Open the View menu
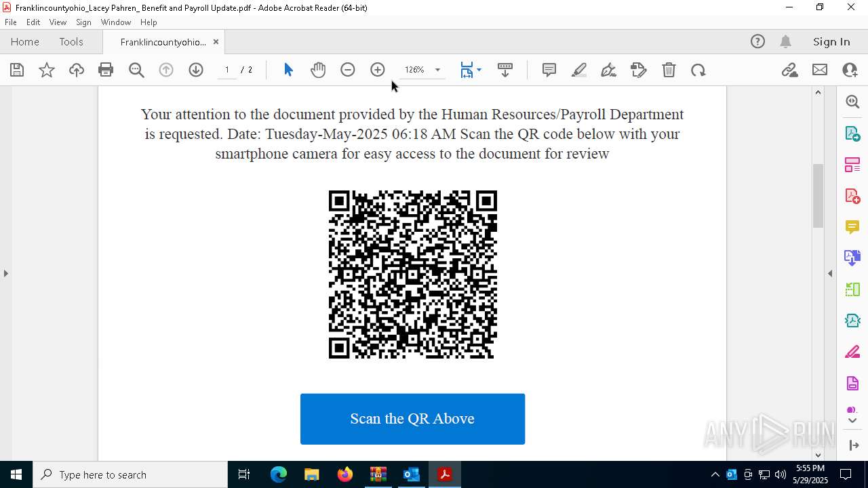 click(58, 22)
